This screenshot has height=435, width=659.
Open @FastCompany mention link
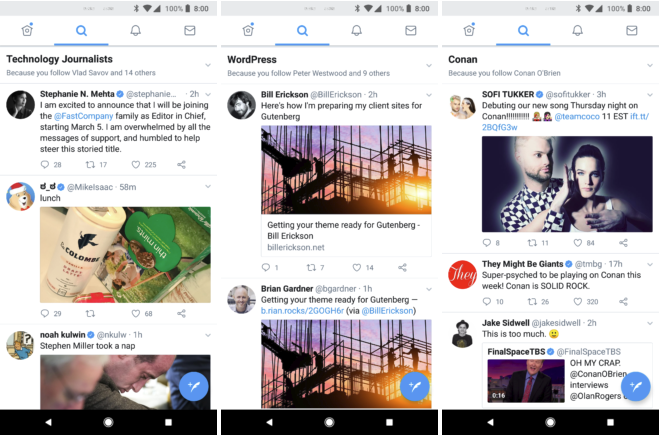point(84,116)
